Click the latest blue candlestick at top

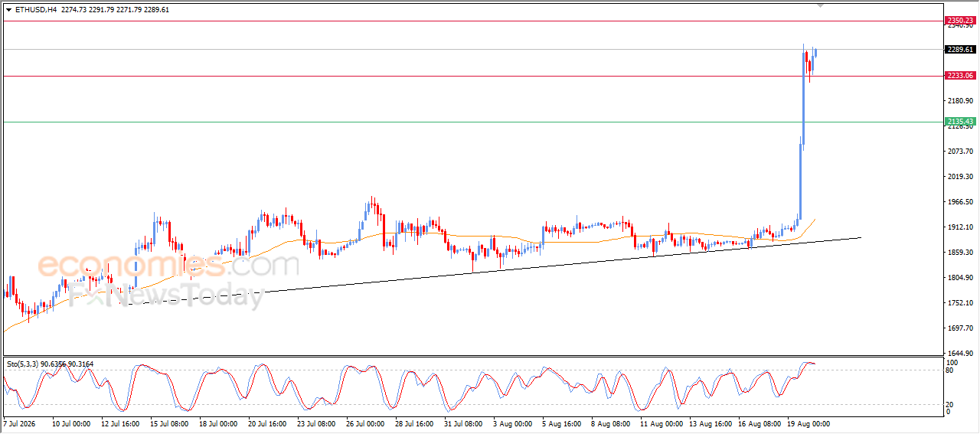pyautogui.click(x=816, y=52)
